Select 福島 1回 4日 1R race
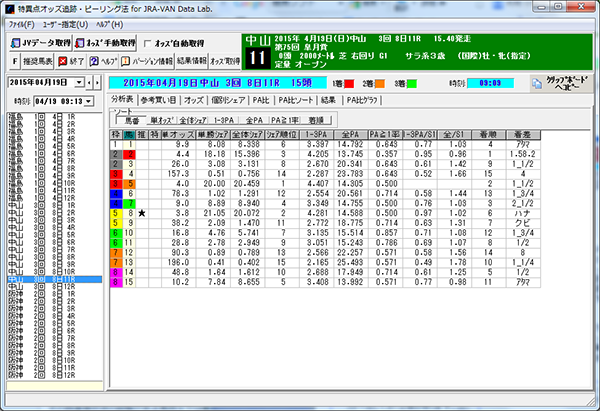 click(54, 116)
